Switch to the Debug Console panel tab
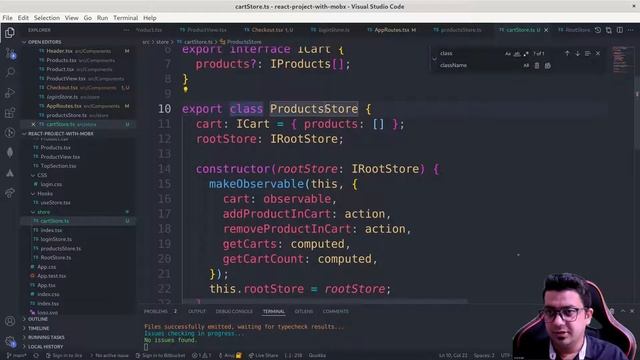This screenshot has height=360, width=640. point(234,311)
